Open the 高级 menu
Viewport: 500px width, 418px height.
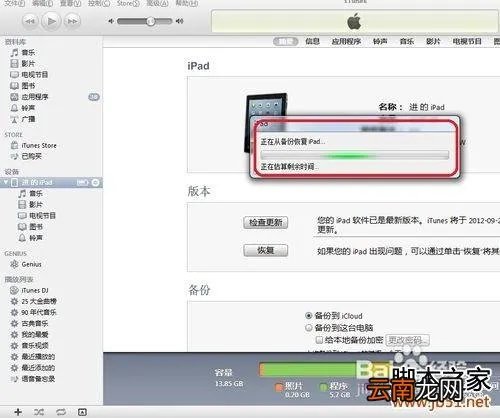point(158,3)
